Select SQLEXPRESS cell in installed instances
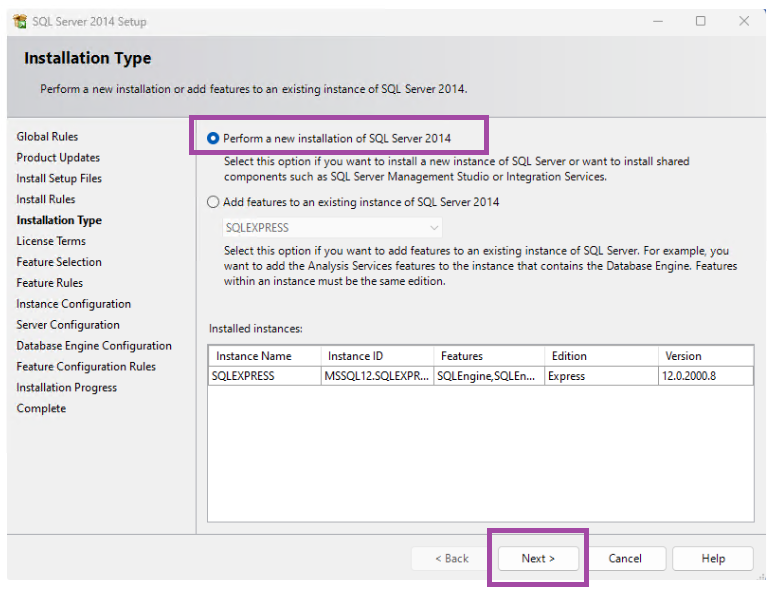Screen dimensions: 776x591 pos(264,376)
